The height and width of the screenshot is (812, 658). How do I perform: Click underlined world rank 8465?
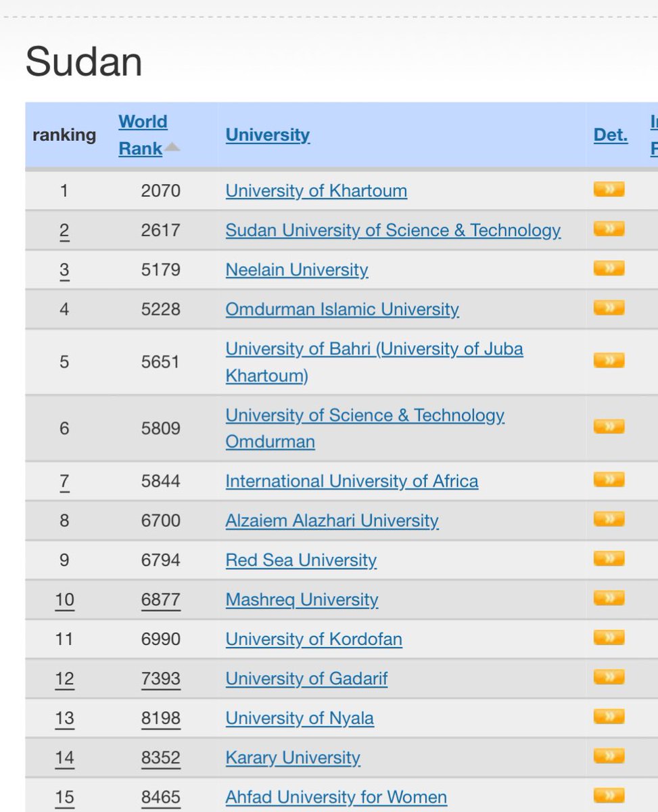[161, 797]
